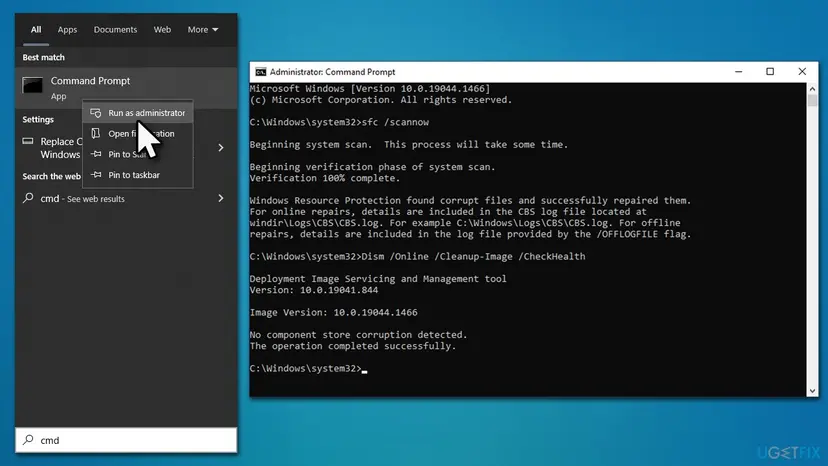
Task: Click the Replace Command Prompt settings icon
Action: (x=28, y=141)
